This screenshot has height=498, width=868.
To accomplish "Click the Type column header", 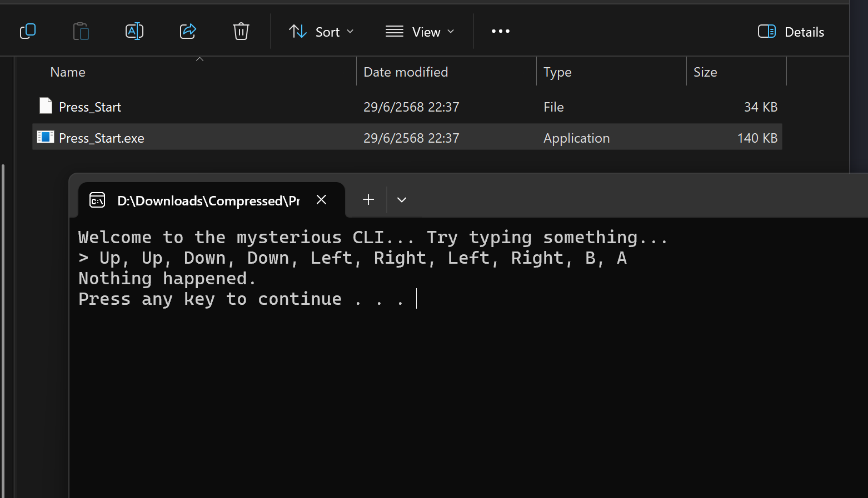I will click(x=557, y=72).
